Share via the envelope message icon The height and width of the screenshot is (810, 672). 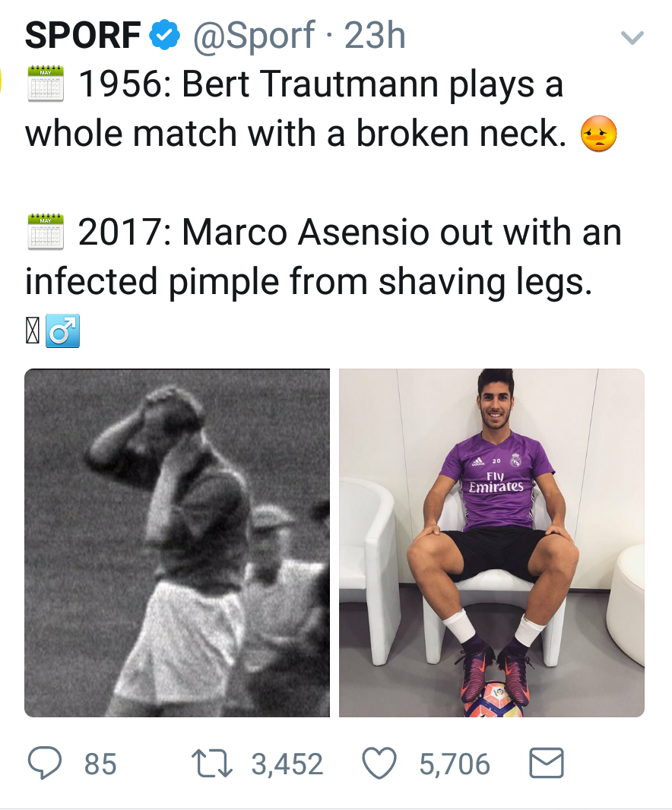coord(547,763)
